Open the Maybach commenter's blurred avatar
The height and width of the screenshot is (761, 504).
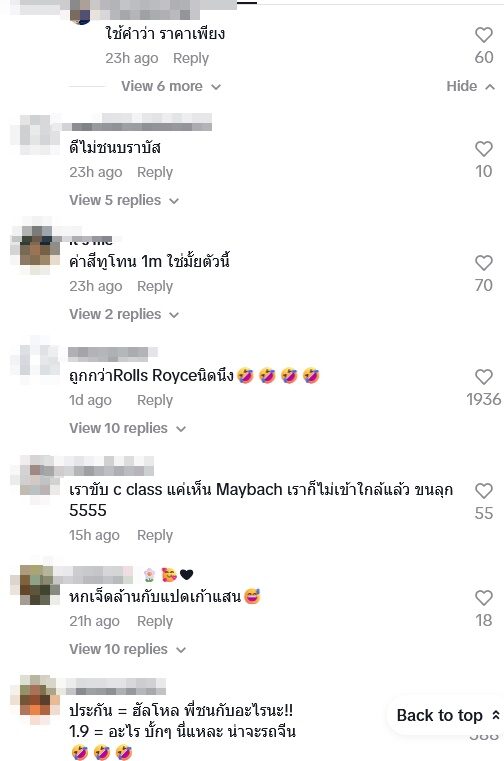(x=36, y=477)
